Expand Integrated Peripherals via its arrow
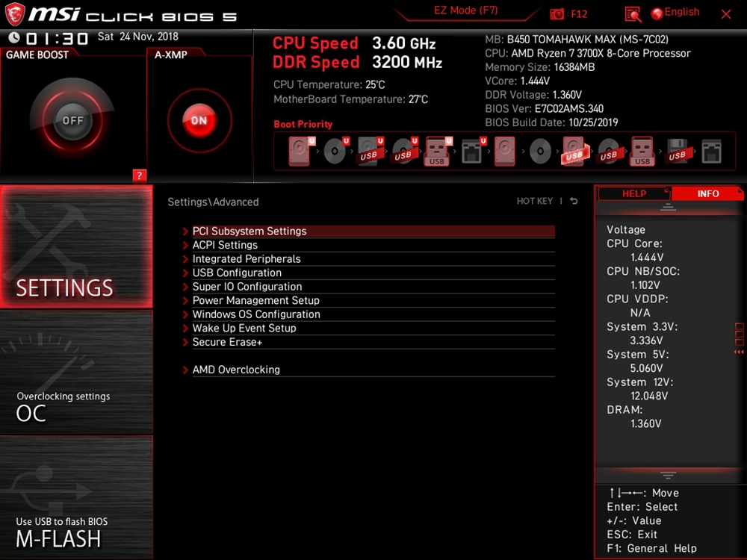 click(185, 259)
